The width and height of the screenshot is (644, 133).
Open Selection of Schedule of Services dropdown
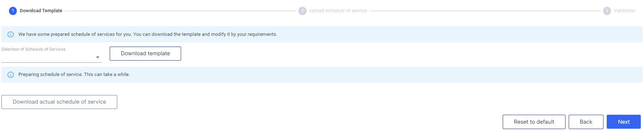pos(52,57)
